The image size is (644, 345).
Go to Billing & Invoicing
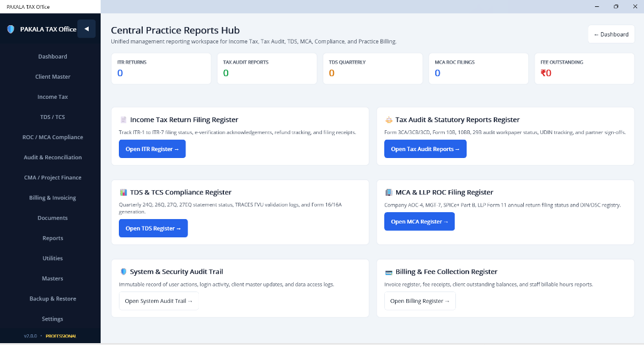(x=53, y=198)
